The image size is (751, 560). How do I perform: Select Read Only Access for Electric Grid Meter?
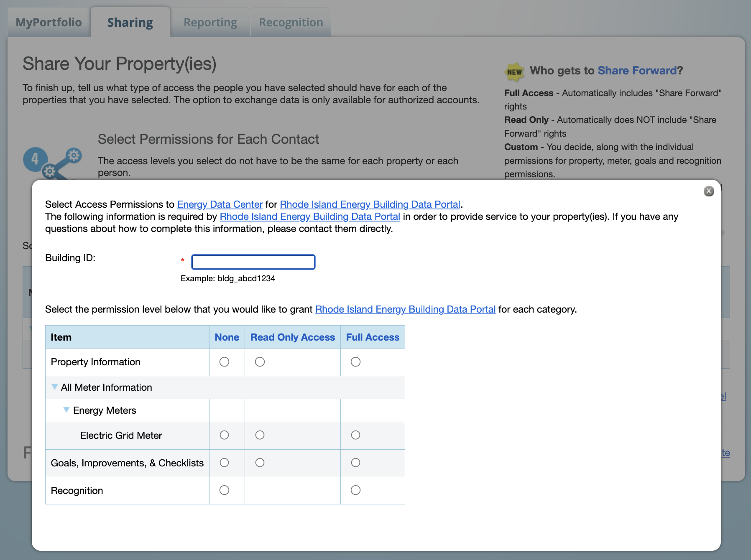(260, 435)
